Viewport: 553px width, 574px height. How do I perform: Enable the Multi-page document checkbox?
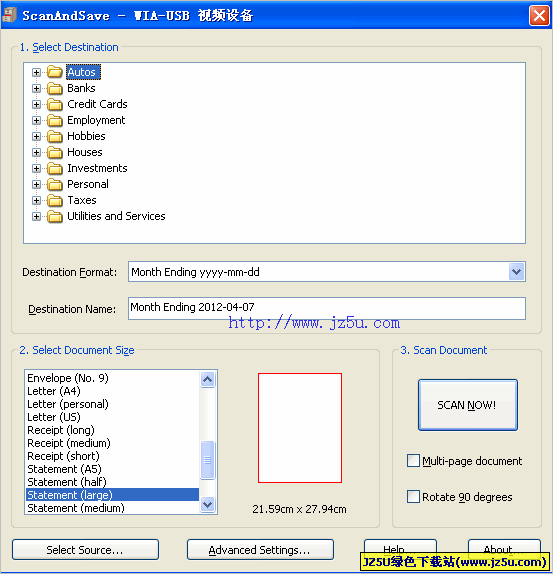pyautogui.click(x=413, y=461)
